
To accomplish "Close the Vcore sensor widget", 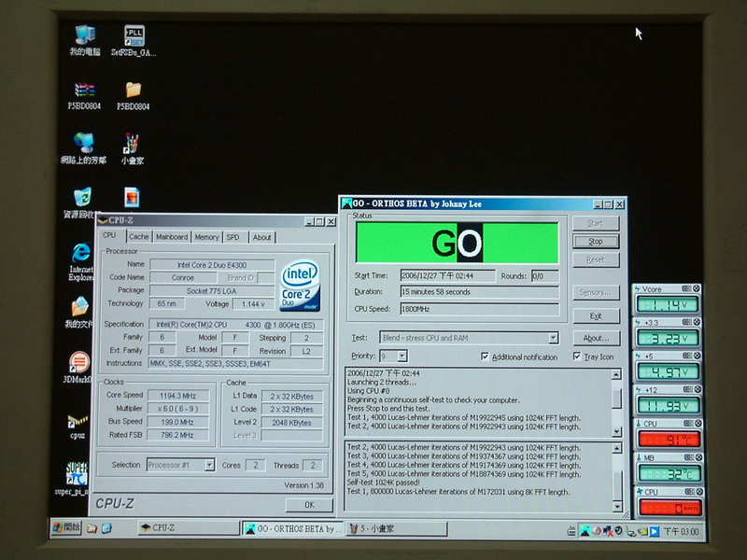I will coord(696,288).
